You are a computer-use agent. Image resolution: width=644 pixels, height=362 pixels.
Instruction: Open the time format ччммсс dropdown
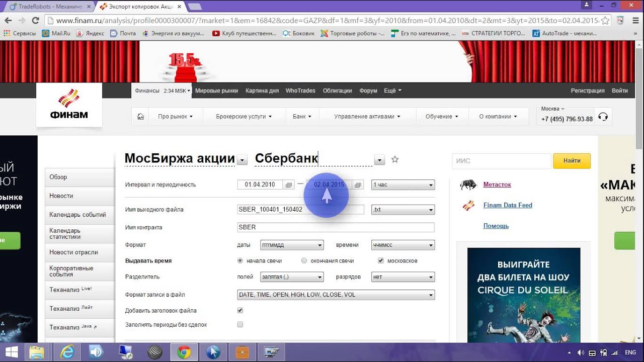[403, 245]
